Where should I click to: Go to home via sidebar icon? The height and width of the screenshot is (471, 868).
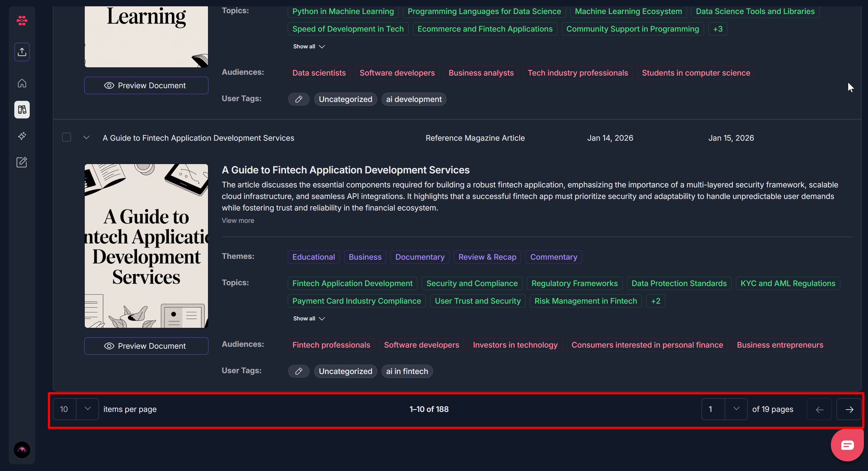22,83
